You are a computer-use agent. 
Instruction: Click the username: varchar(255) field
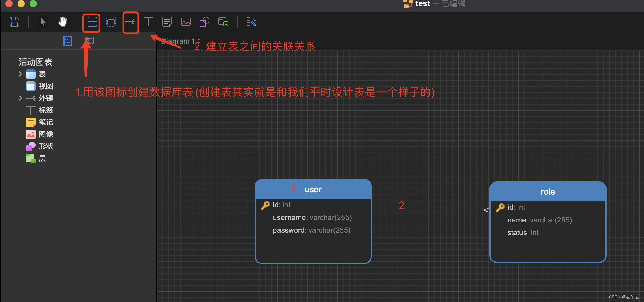[x=312, y=218]
